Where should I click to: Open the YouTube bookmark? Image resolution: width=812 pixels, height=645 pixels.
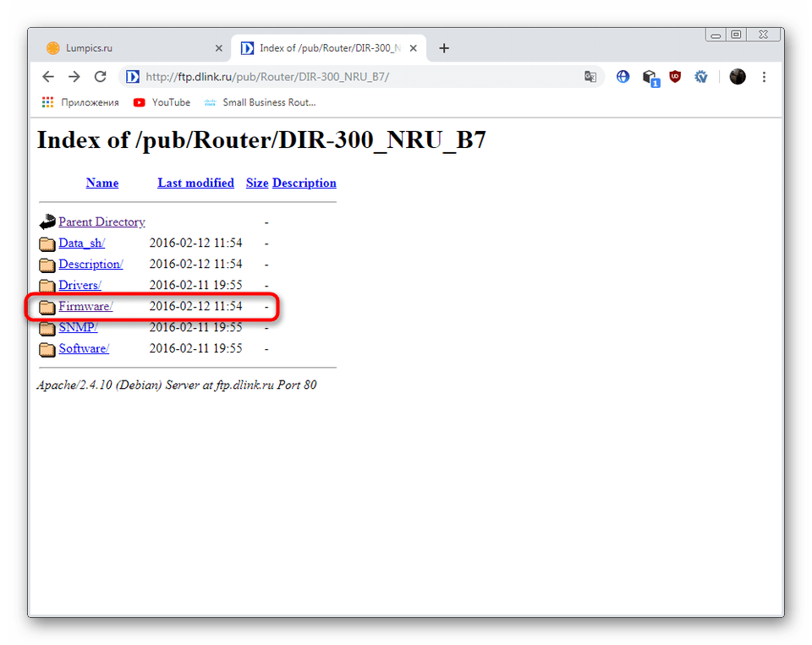point(162,102)
